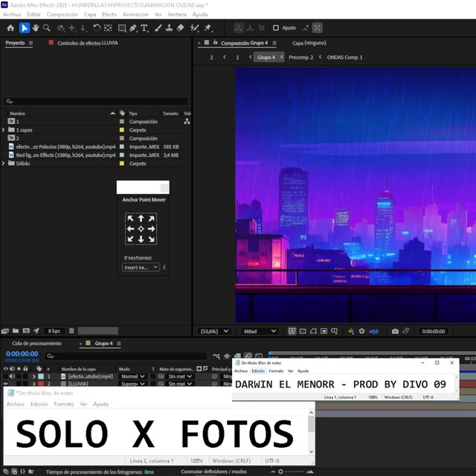Switch to the Cola de procesamiento tab
This screenshot has width=476, height=476.
36,344
